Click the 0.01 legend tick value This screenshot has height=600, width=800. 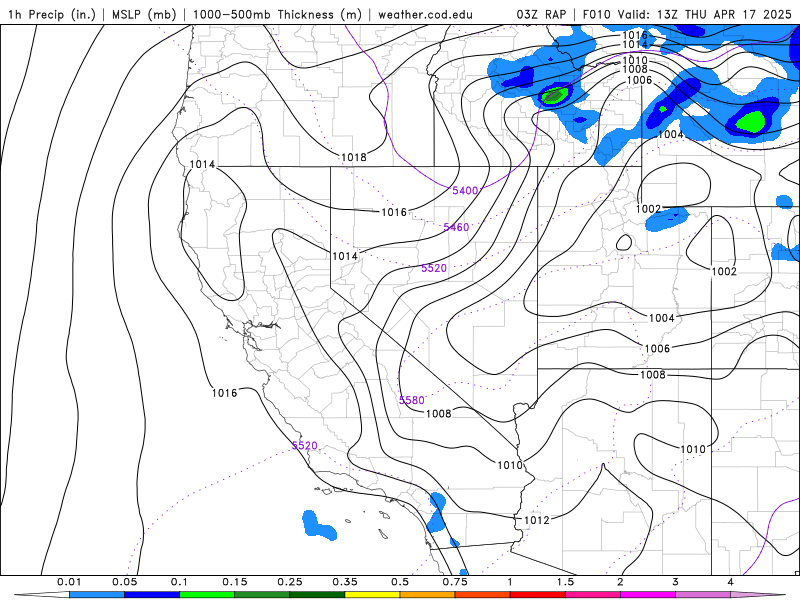[x=69, y=582]
